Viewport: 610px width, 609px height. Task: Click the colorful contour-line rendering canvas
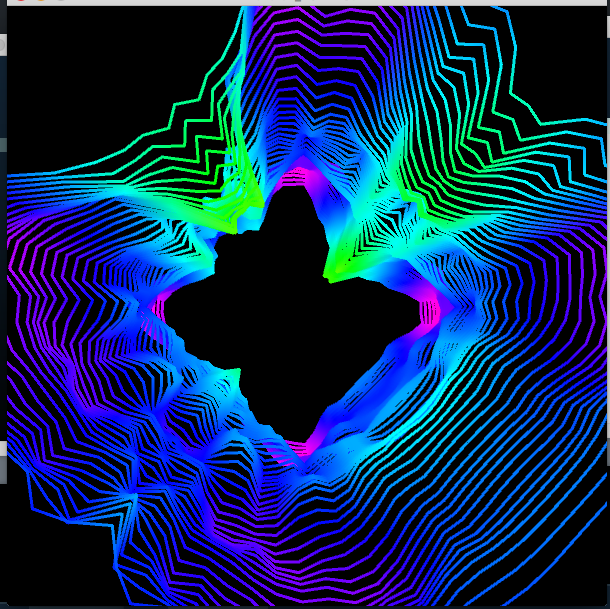coord(307,306)
